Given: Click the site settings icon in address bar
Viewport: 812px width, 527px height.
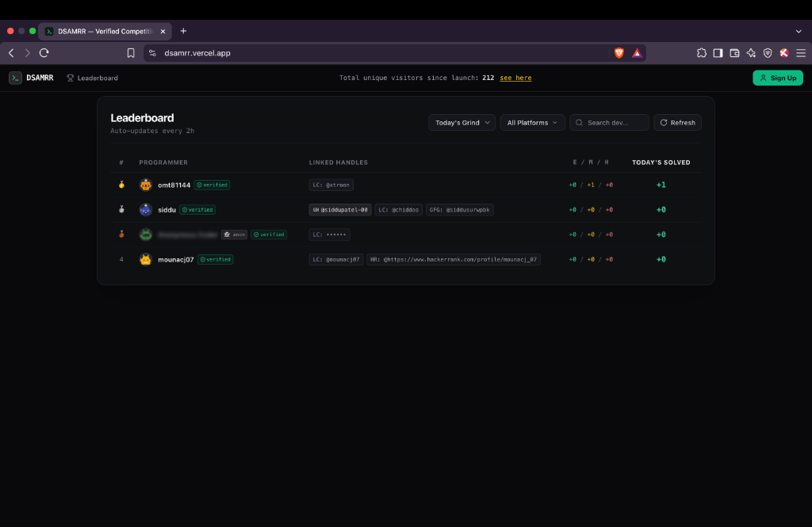Looking at the screenshot, I should (152, 53).
